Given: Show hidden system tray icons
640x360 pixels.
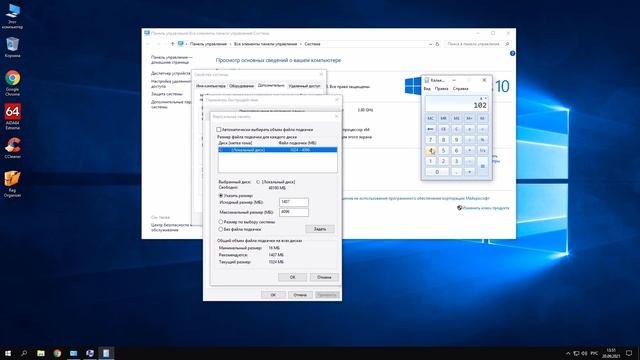Looking at the screenshot, I should (x=568, y=353).
